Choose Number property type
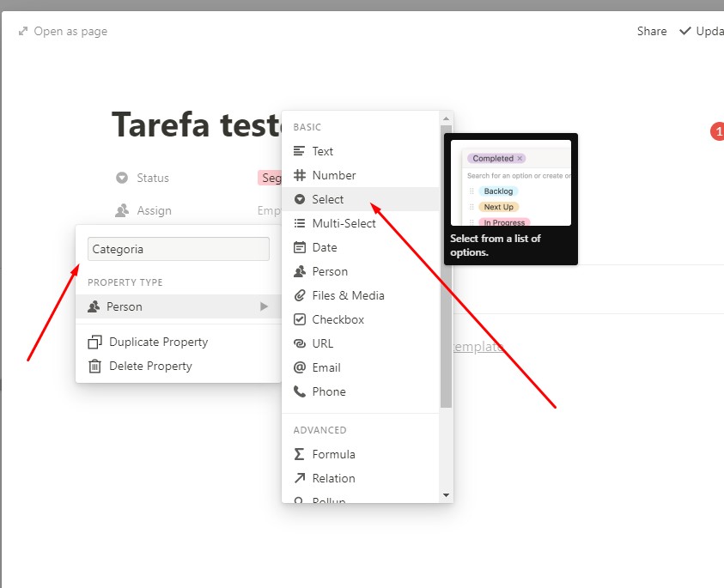The image size is (724, 588). [x=361, y=175]
